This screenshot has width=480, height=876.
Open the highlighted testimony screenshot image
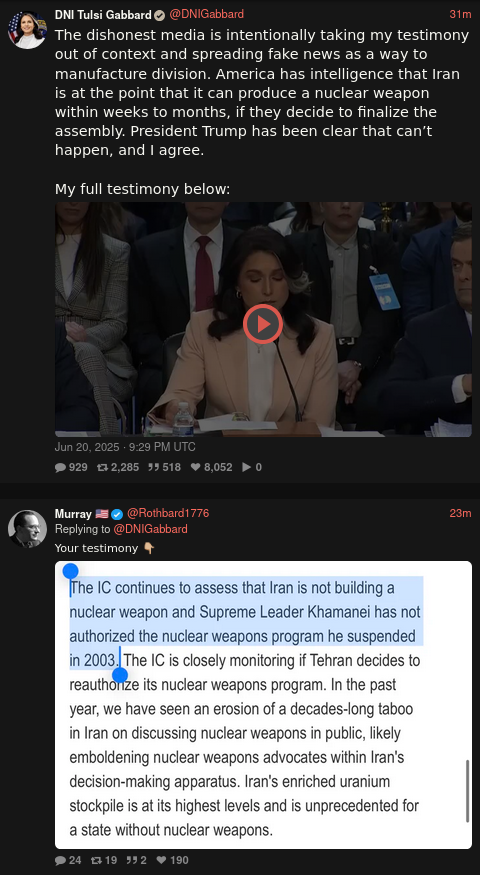tap(263, 705)
